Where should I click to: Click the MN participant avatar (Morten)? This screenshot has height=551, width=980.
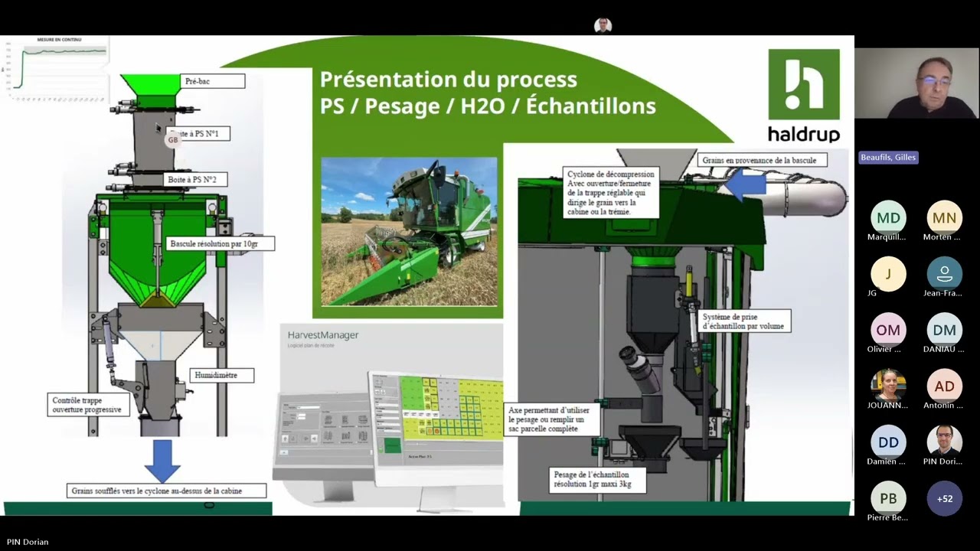[944, 218]
